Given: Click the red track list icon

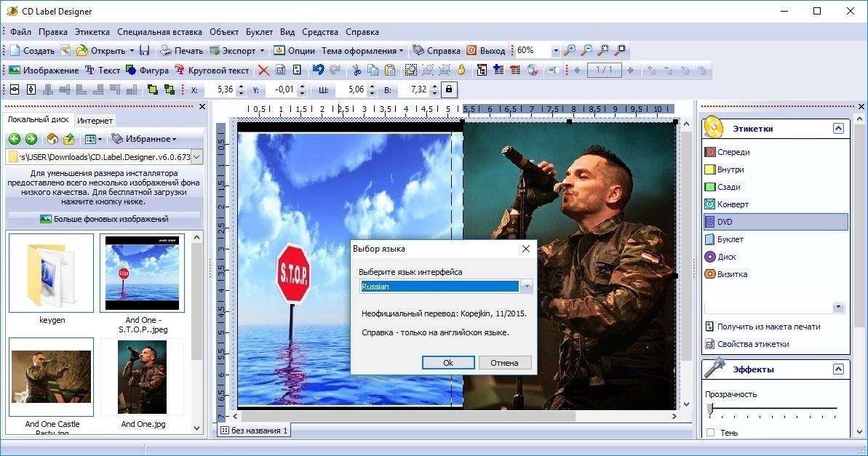Looking at the screenshot, I should (515, 71).
